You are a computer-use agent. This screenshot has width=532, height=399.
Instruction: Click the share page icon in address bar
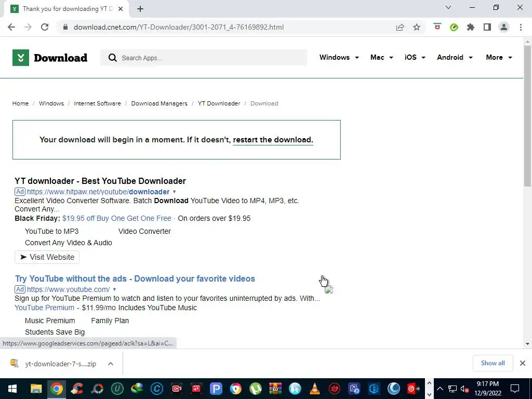point(400,27)
